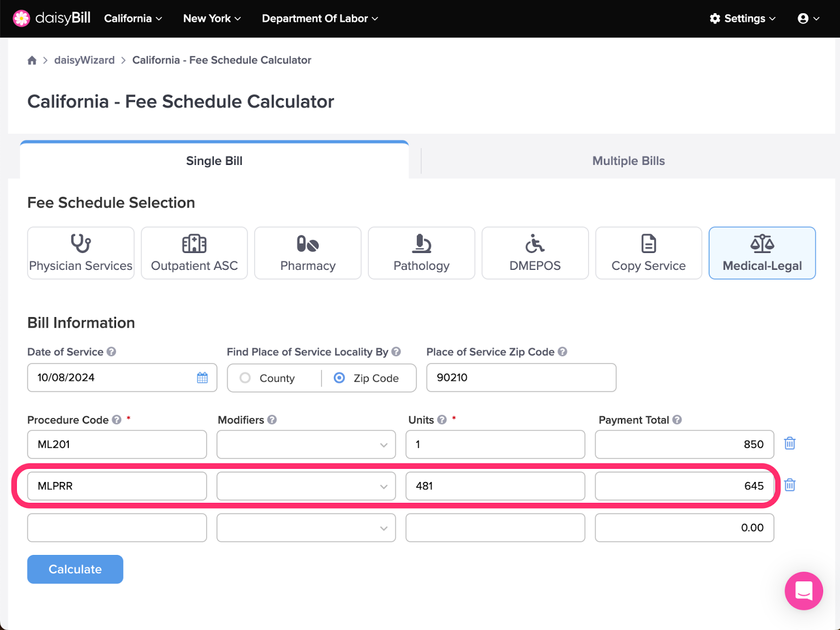The image size is (840, 630).
Task: Click Units field containing 1
Action: pyautogui.click(x=495, y=445)
